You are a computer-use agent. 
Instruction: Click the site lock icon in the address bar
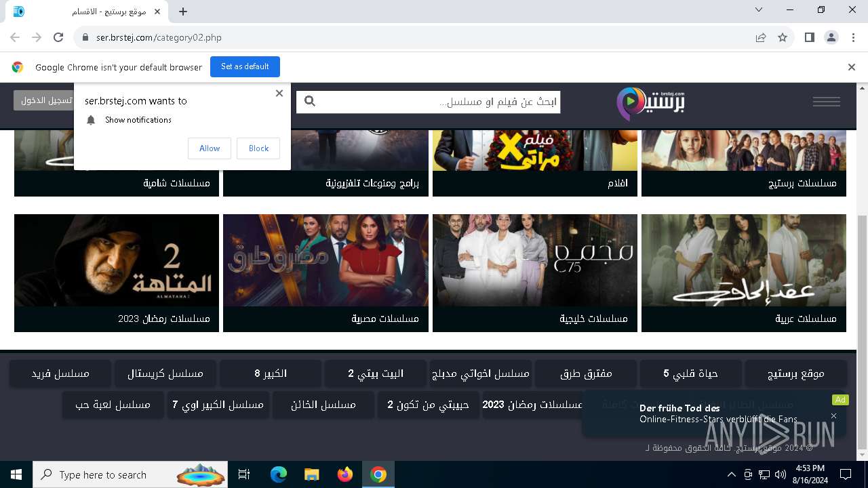pyautogui.click(x=85, y=37)
